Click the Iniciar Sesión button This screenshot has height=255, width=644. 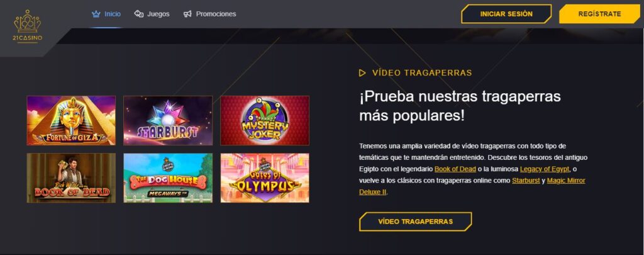(x=506, y=14)
